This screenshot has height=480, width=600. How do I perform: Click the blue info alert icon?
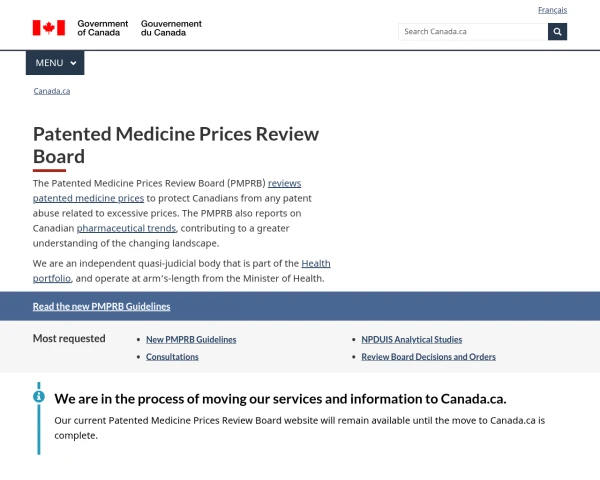point(39,396)
